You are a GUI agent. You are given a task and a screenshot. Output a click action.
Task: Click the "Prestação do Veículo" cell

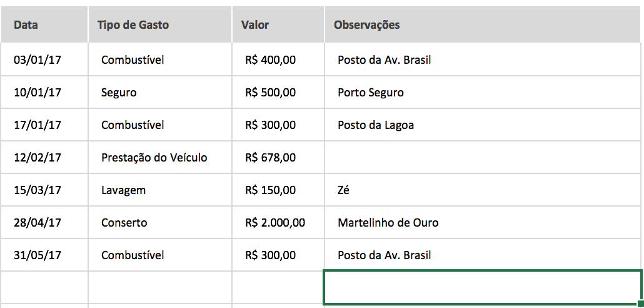154,158
